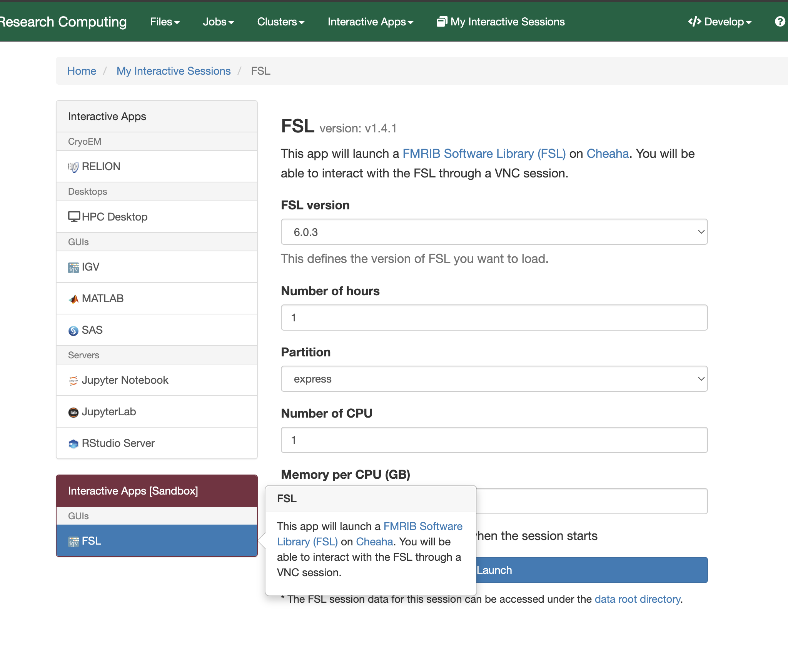Click the Home breadcrumb link
The image size is (788, 672).
(82, 71)
